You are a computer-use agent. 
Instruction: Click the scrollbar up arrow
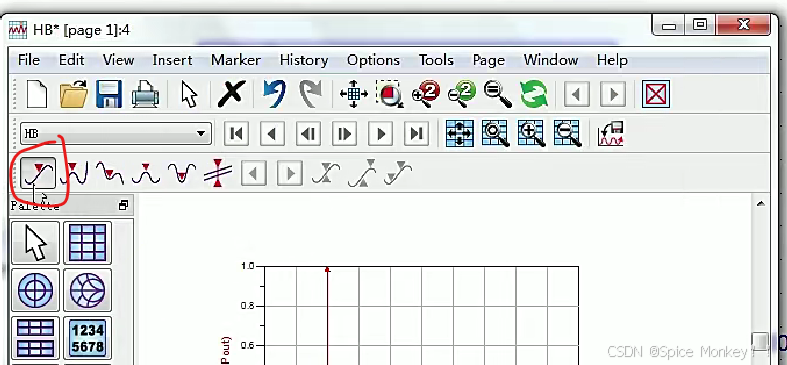click(x=761, y=204)
